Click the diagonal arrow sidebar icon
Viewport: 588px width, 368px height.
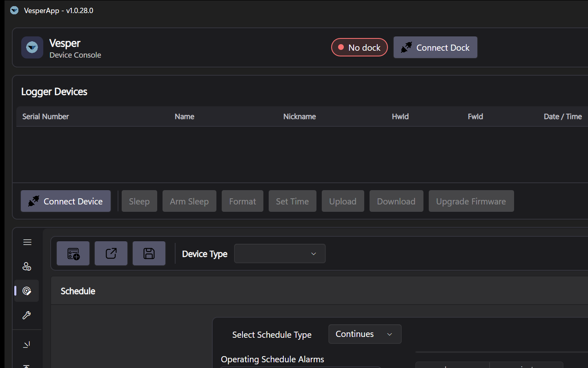coord(27,345)
